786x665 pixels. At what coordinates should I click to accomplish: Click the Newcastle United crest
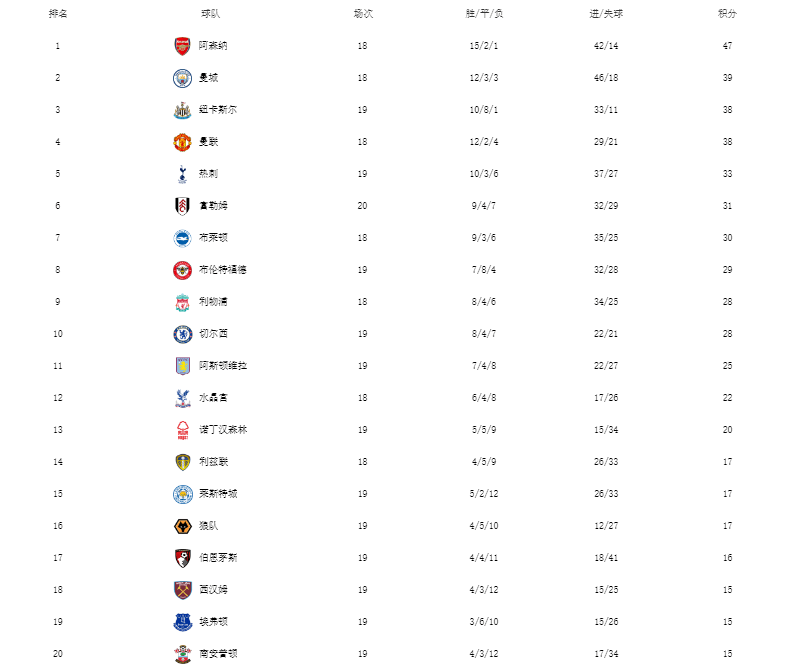(x=182, y=110)
